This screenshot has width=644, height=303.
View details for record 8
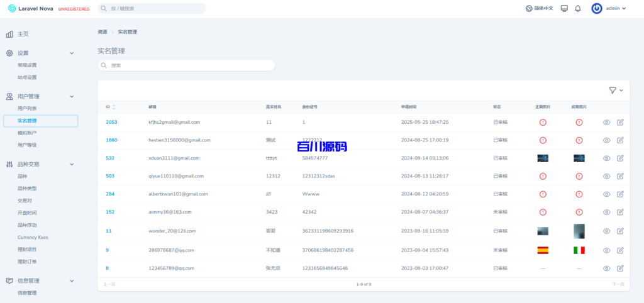coord(606,268)
